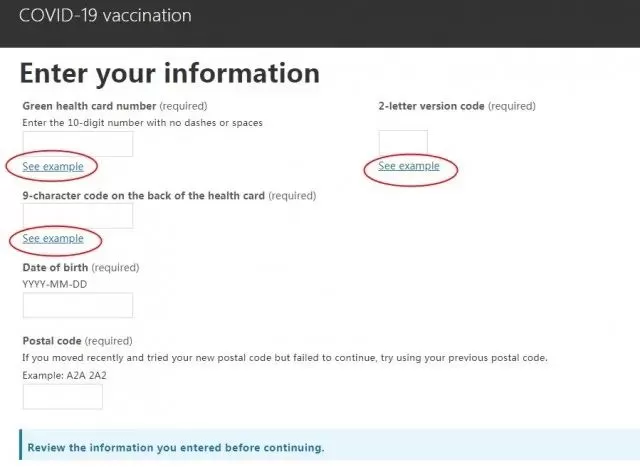This screenshot has width=640, height=467.
Task: Click the 10-digit number hint text
Action: pyautogui.click(x=142, y=123)
